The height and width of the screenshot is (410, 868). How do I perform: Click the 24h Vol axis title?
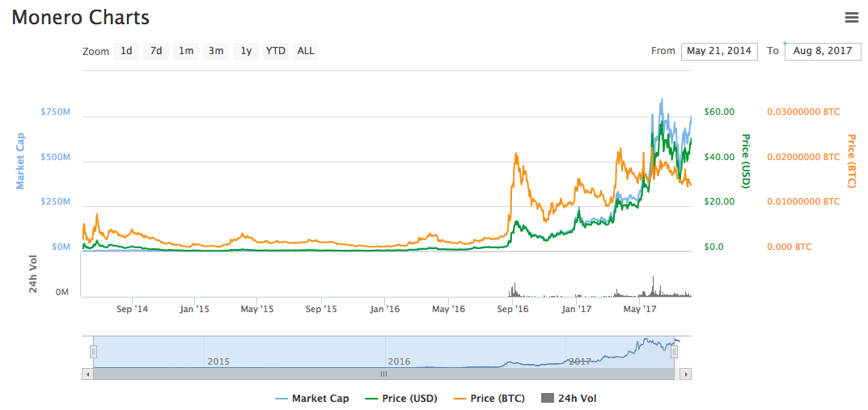(33, 276)
